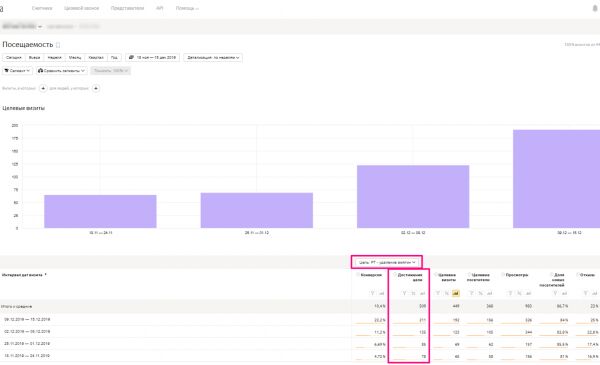
Task: Select the Квартал period
Action: click(96, 57)
